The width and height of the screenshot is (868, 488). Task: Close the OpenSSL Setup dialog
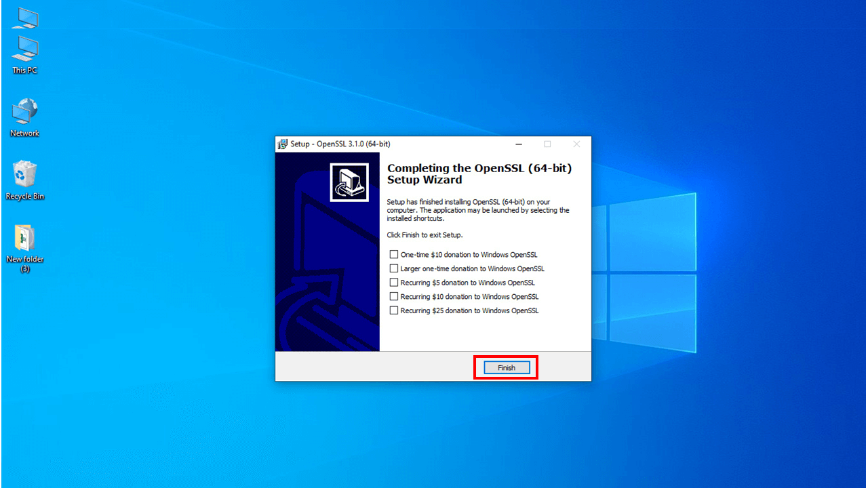[x=576, y=144]
